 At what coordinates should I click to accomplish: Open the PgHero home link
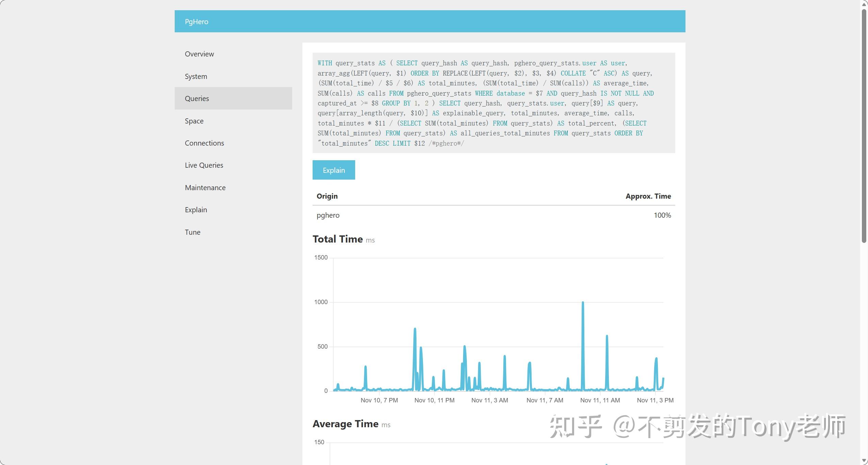point(196,21)
